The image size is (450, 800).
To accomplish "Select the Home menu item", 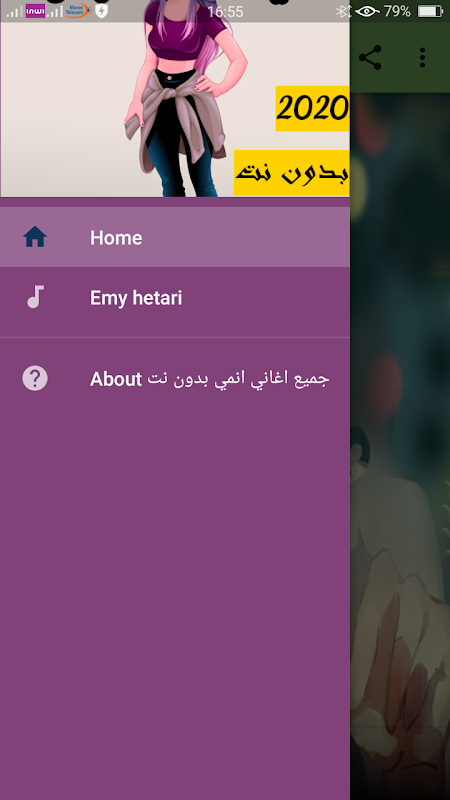I will coord(175,237).
